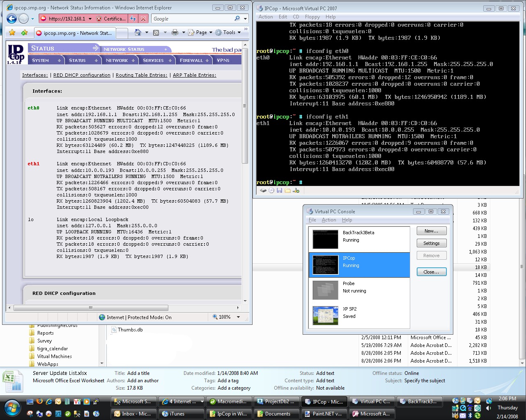The height and width of the screenshot is (420, 526).
Task: Open the shared folders icon in the VM status bar
Action: [x=287, y=190]
